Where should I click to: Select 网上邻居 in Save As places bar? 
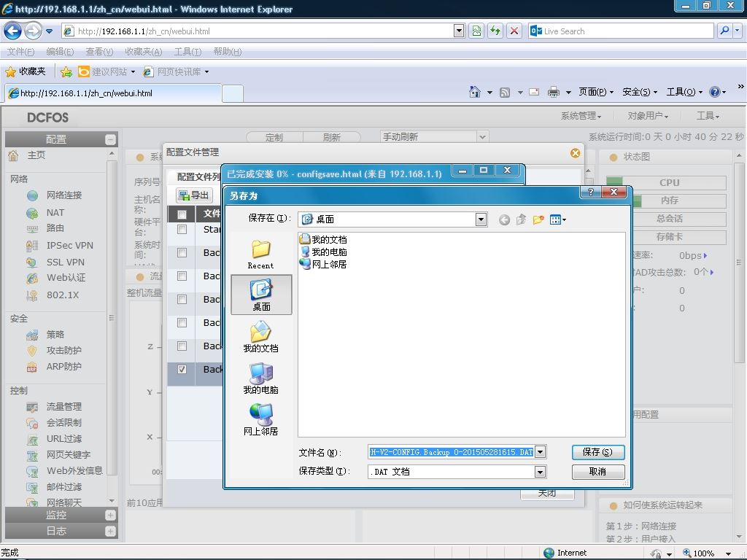tap(260, 419)
